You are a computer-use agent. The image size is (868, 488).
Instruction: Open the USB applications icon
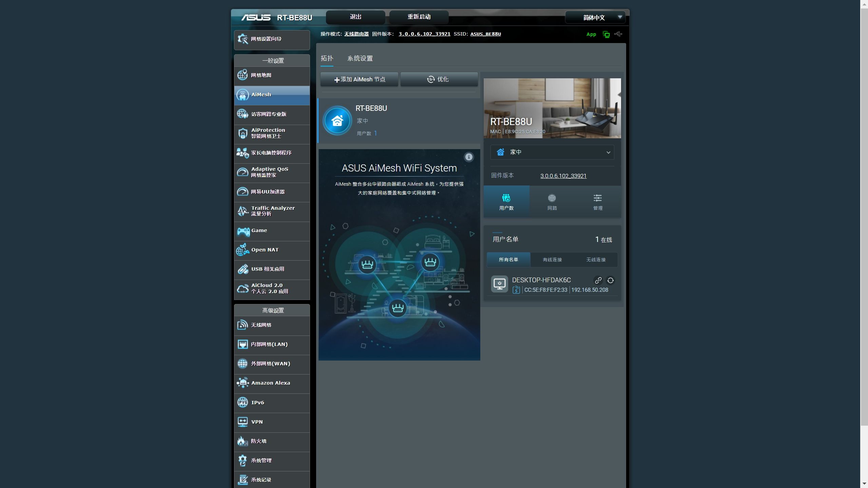243,269
